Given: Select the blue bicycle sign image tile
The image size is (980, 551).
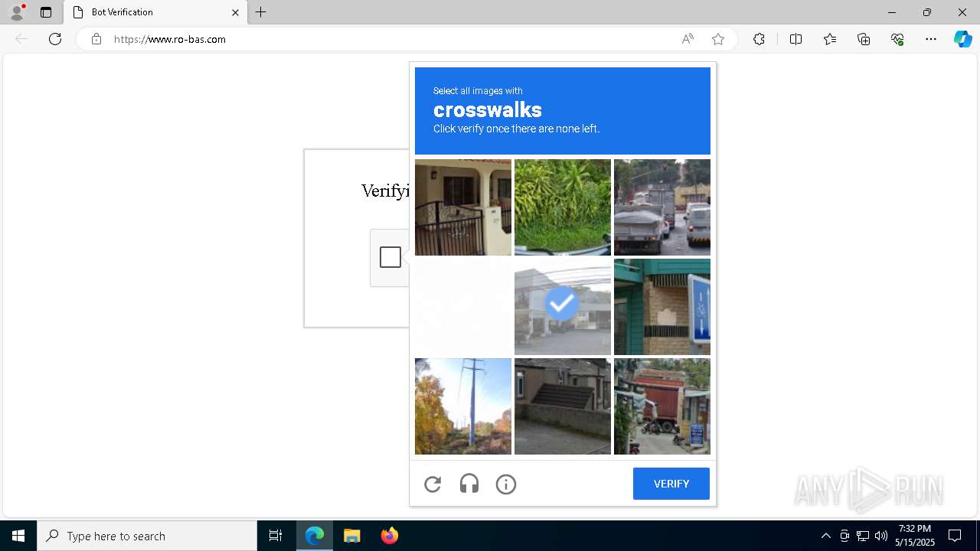Looking at the screenshot, I should pos(662,307).
